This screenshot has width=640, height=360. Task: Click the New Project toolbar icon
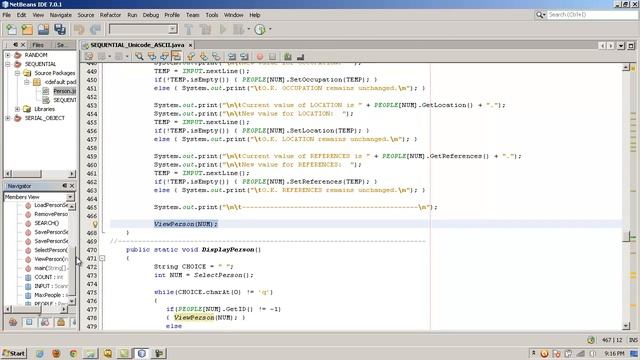27,29
